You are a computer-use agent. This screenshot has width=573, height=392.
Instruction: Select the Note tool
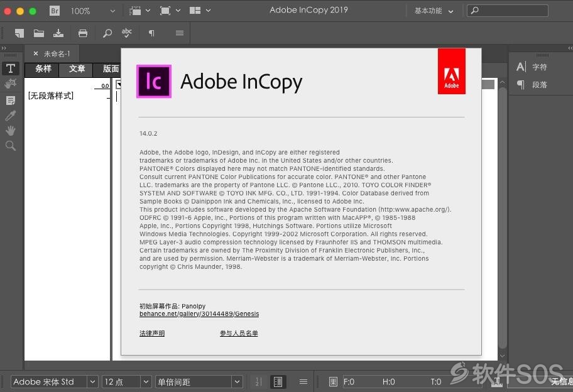pyautogui.click(x=11, y=100)
